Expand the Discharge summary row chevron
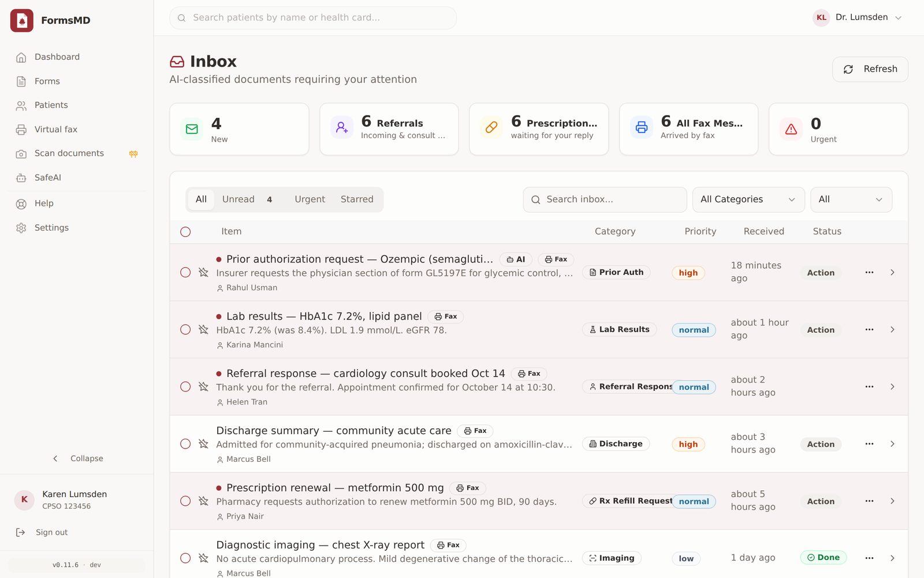The image size is (924, 578). click(x=892, y=444)
